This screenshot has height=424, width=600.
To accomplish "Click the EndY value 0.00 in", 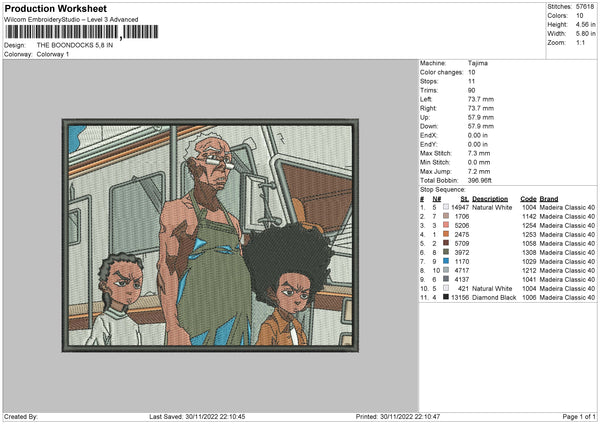I will coord(478,144).
